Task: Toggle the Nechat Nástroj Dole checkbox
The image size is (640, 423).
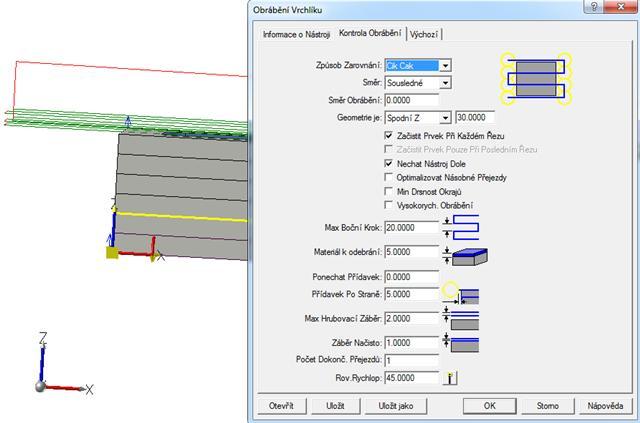Action: tap(389, 163)
